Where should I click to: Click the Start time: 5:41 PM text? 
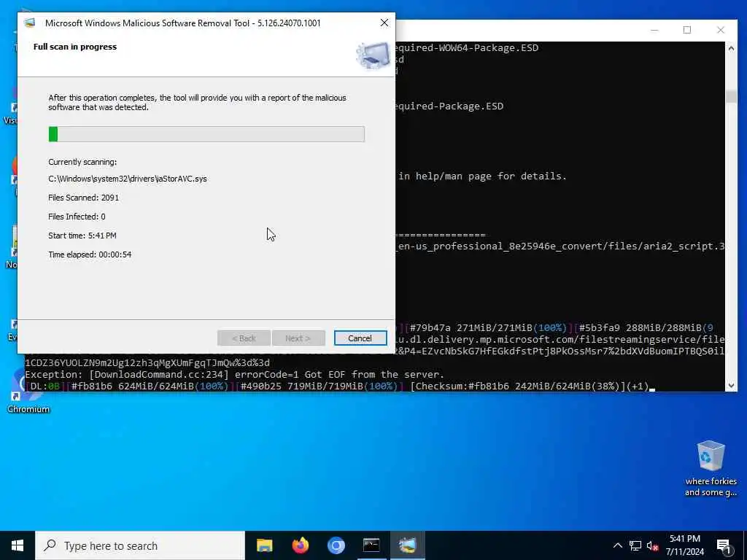tap(82, 236)
